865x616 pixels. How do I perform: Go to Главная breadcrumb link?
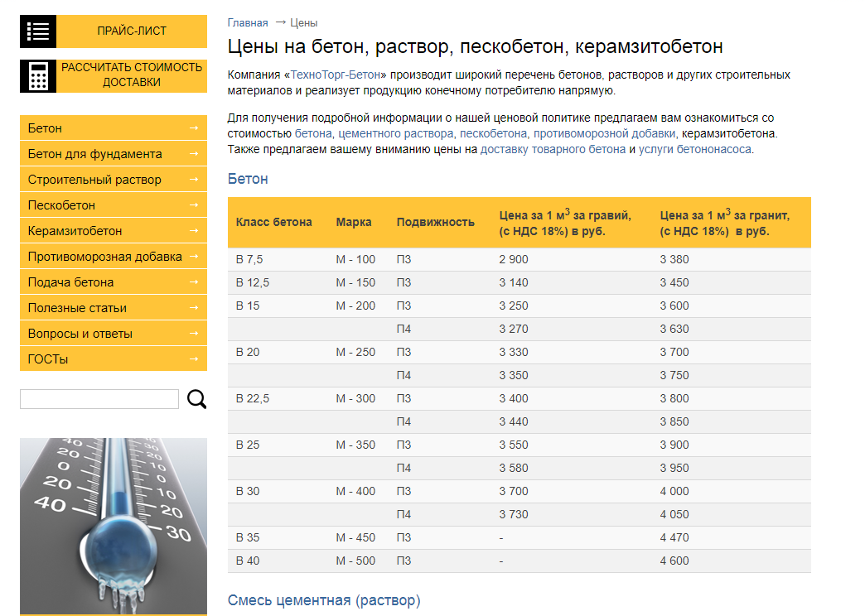[x=248, y=22]
